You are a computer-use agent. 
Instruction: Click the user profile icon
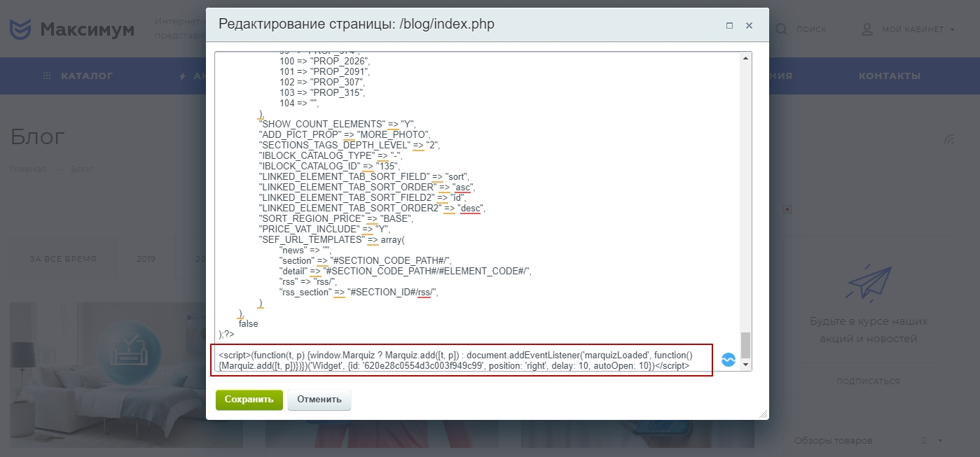(867, 29)
